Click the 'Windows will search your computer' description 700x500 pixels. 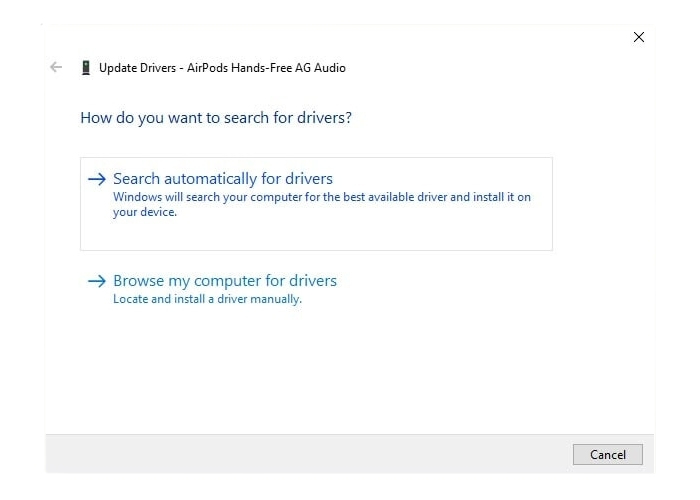pyautogui.click(x=322, y=204)
